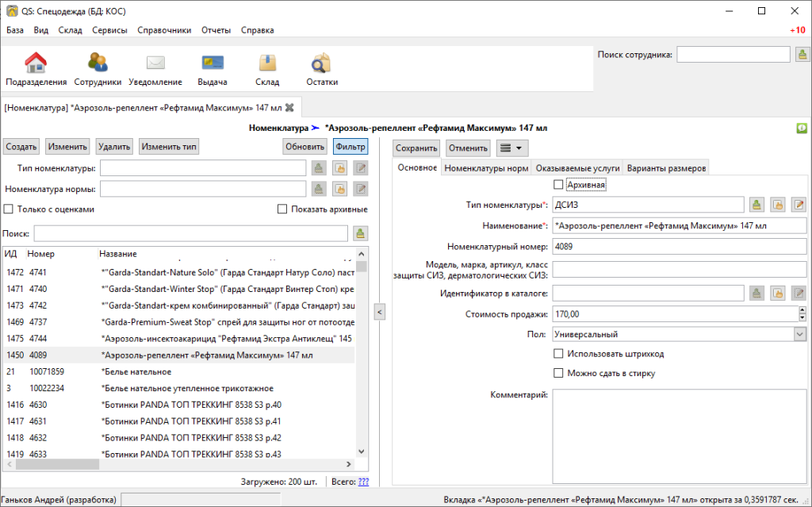812x507 pixels.
Task: Click the Всего ??? link
Action: pyautogui.click(x=363, y=482)
